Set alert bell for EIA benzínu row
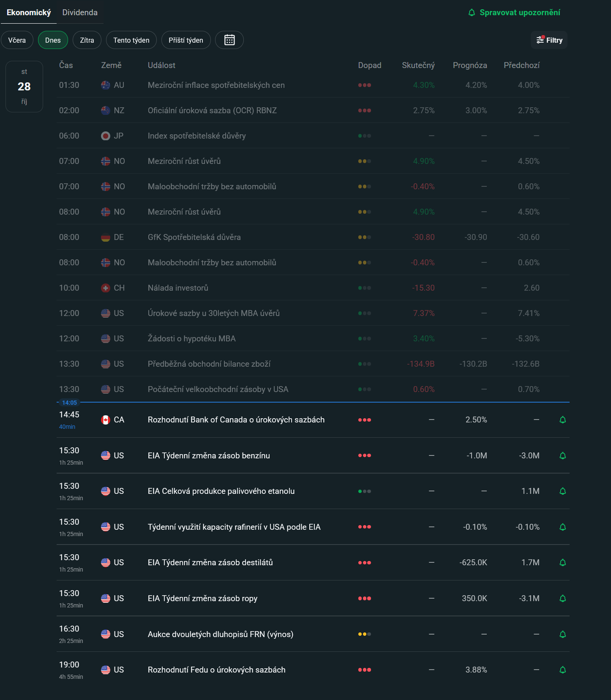Image resolution: width=611 pixels, height=700 pixels. (x=563, y=455)
